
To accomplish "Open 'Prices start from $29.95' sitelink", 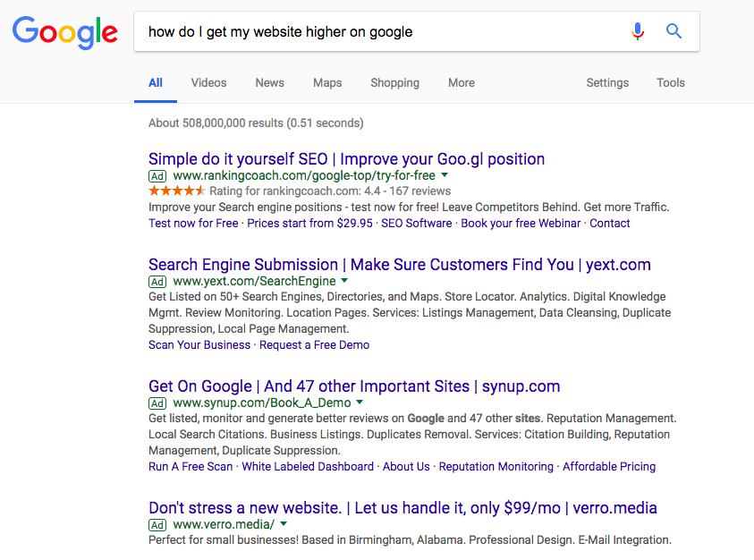I will click(309, 224).
